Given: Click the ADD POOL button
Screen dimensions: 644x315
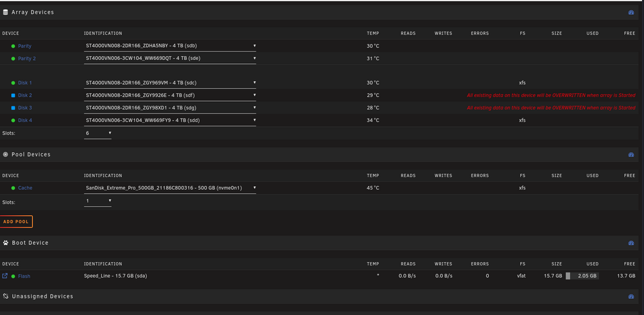Looking at the screenshot, I should (16, 222).
